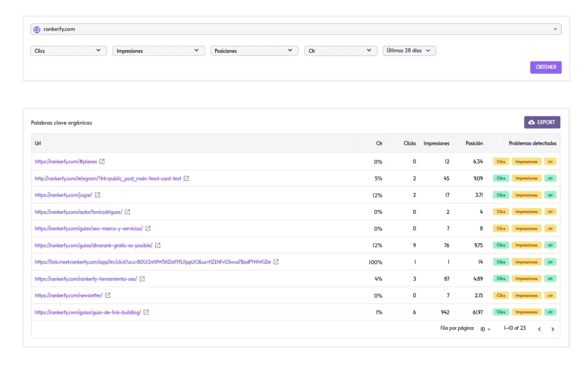The height and width of the screenshot is (382, 588).
Task: Open the telegram public_post link
Action: [108, 178]
